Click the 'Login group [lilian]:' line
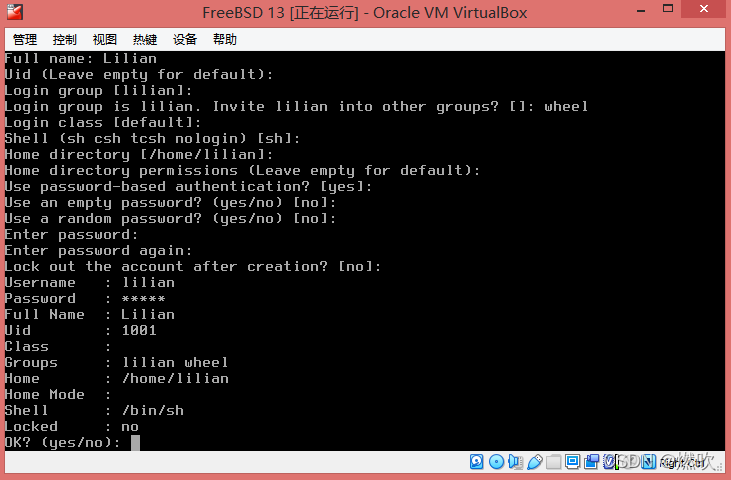This screenshot has height=480, width=731. [x=98, y=90]
